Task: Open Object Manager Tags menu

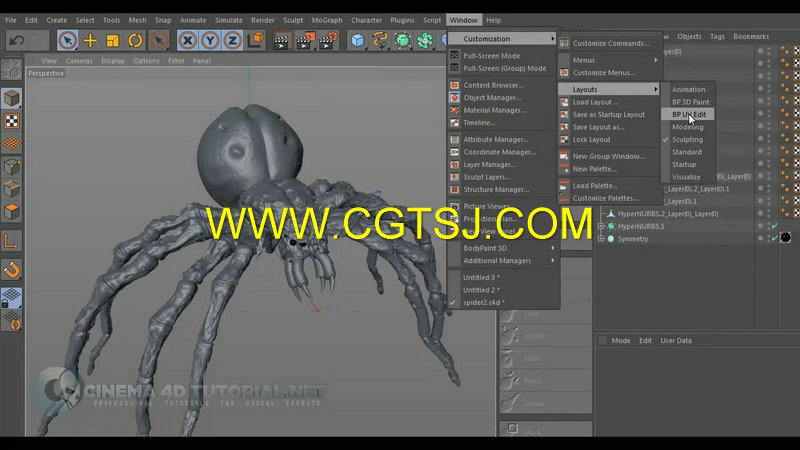Action: 717,36
